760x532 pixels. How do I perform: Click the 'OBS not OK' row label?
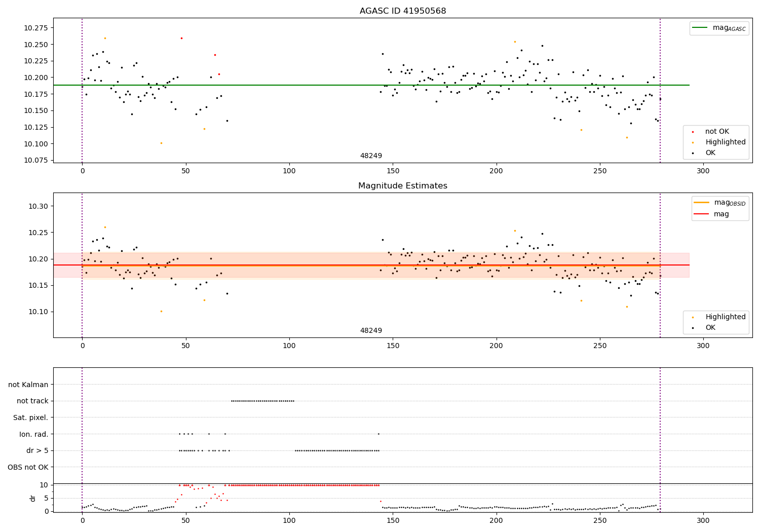(28, 467)
